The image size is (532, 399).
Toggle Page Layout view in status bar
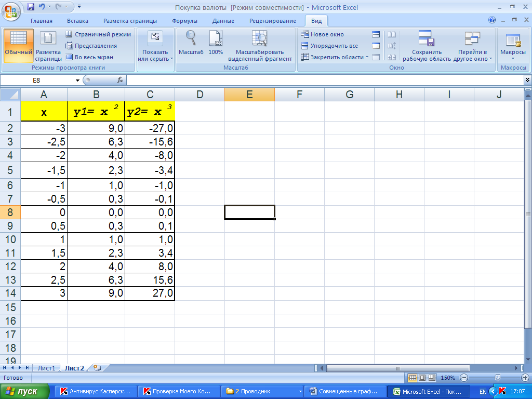pos(422,378)
